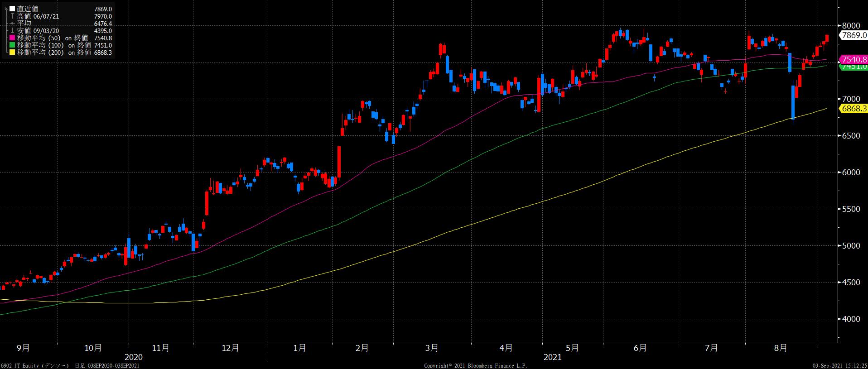Click the 7869.0 last price axis label
The width and height of the screenshot is (868, 369).
853,35
